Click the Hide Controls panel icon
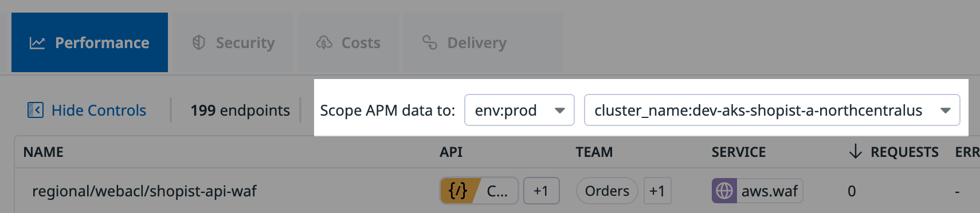 [36, 110]
